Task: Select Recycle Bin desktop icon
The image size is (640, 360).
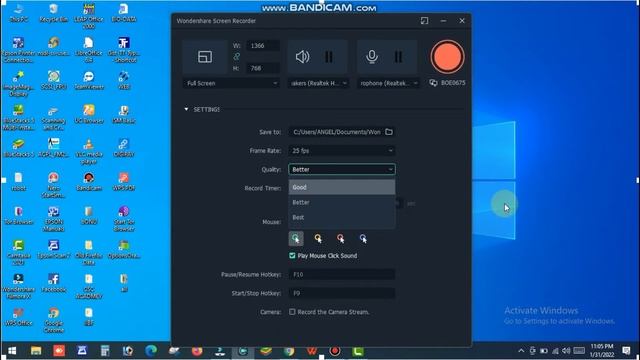Action: point(53,13)
